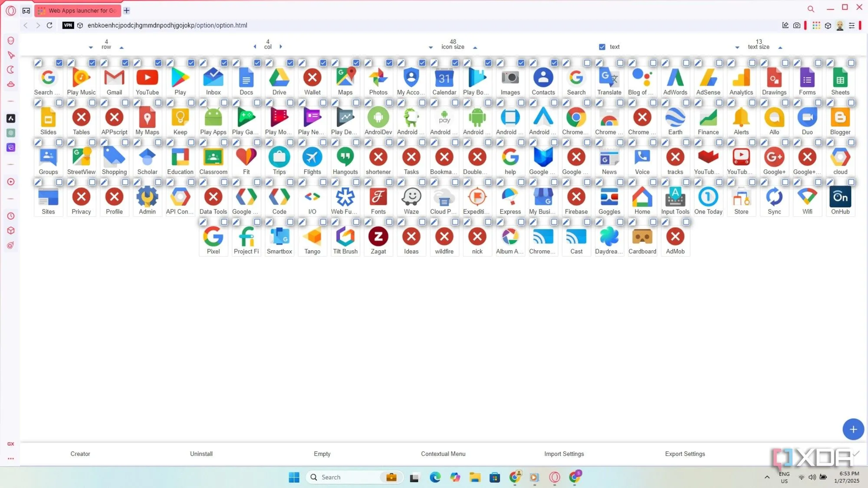The width and height of the screenshot is (868, 488).
Task: Enable the AdMob app checkbox
Action: click(x=686, y=222)
